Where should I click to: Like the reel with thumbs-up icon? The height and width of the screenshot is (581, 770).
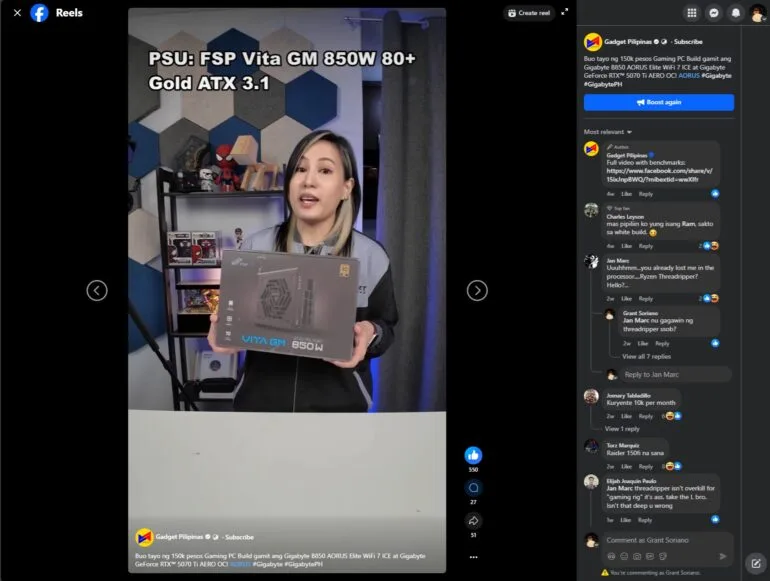click(473, 455)
